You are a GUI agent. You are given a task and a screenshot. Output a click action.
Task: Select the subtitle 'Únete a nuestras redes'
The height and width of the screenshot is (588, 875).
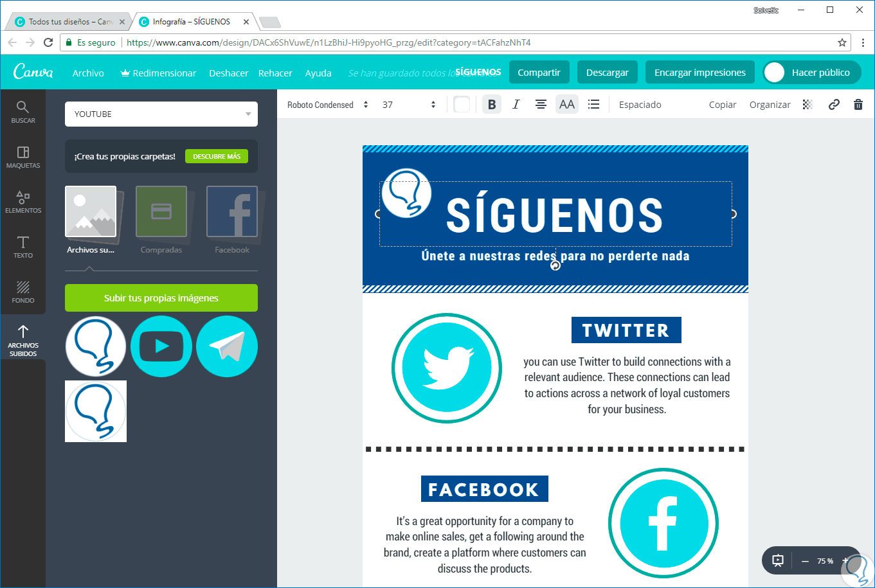pos(555,256)
